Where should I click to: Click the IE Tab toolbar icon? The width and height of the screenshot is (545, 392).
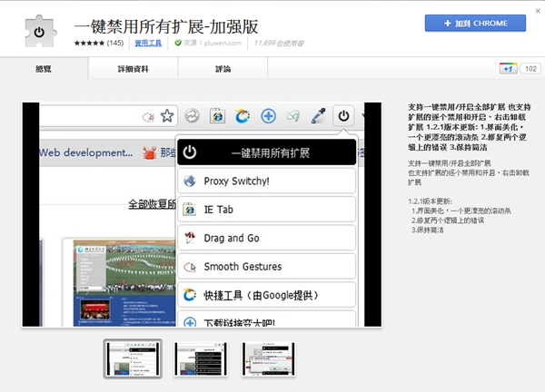point(217,116)
